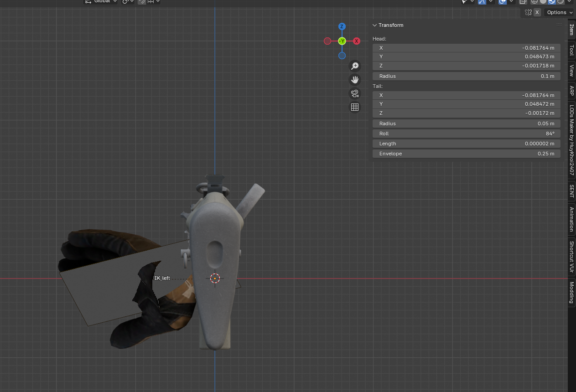Click the Envelope value slider
This screenshot has width=576, height=392.
coord(466,154)
